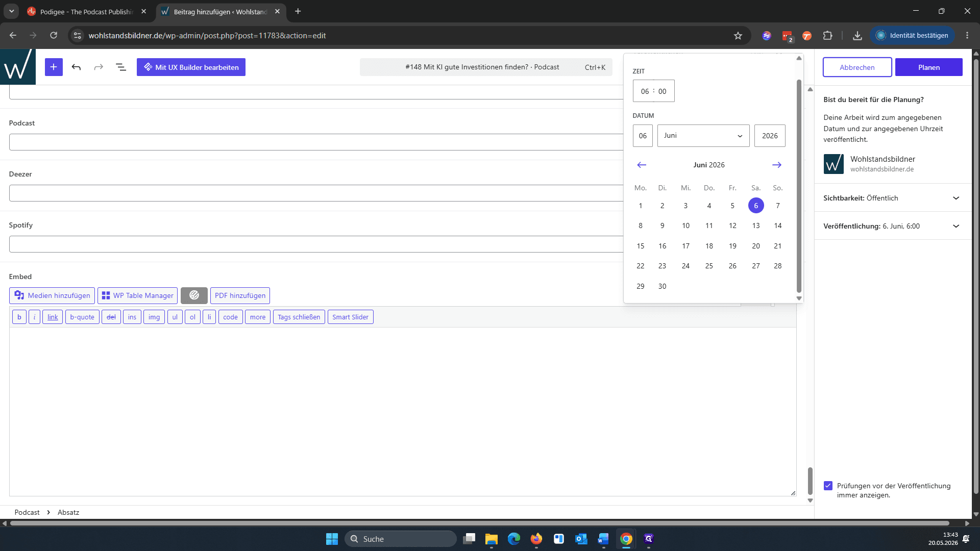
Task: Click the Planen button
Action: pyautogui.click(x=929, y=67)
